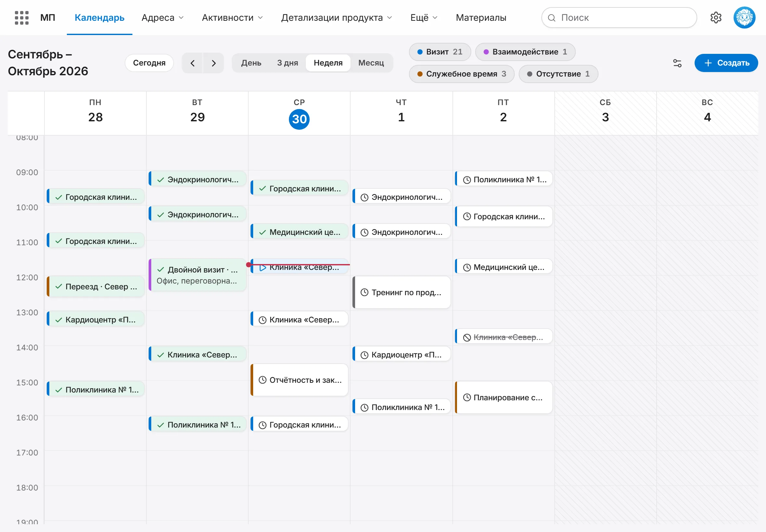
Task: Switch to День view
Action: 251,63
